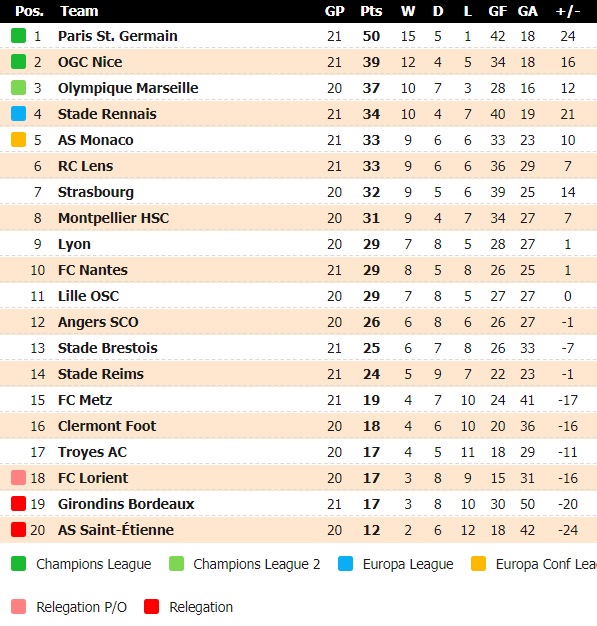Sort table by the +/- header
This screenshot has width=597, height=626.
pos(567,11)
